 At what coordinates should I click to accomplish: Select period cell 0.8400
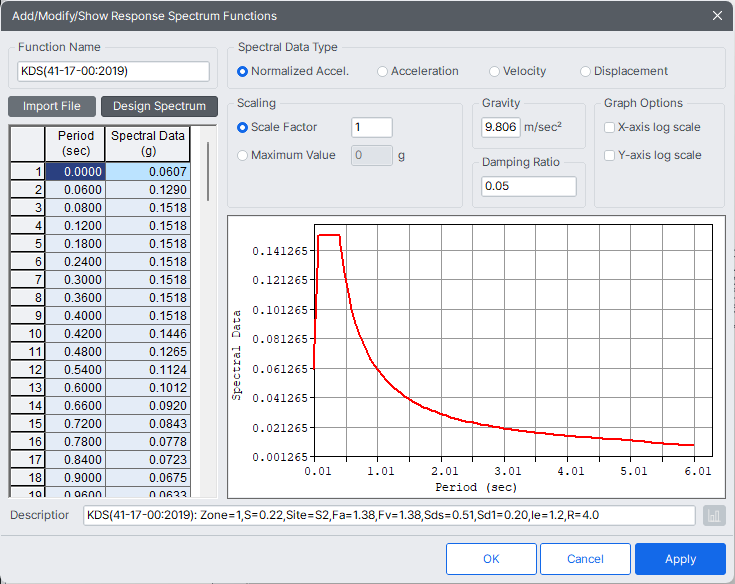pos(75,460)
